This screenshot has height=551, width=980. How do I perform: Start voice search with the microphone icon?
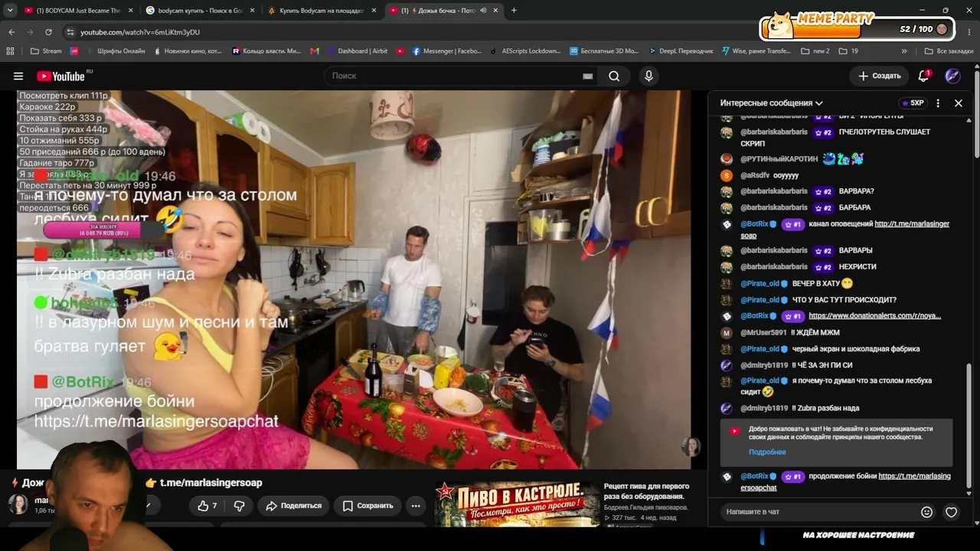coord(648,76)
